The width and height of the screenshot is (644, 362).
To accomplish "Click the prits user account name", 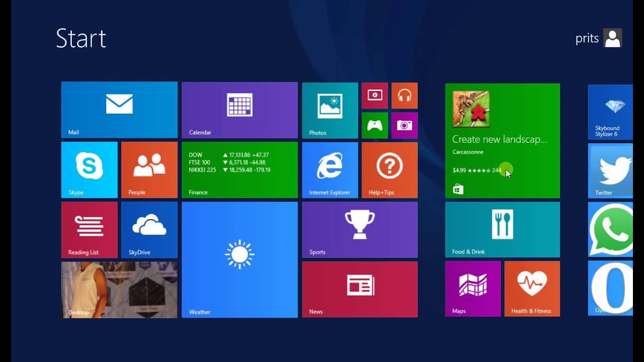I will (x=587, y=39).
